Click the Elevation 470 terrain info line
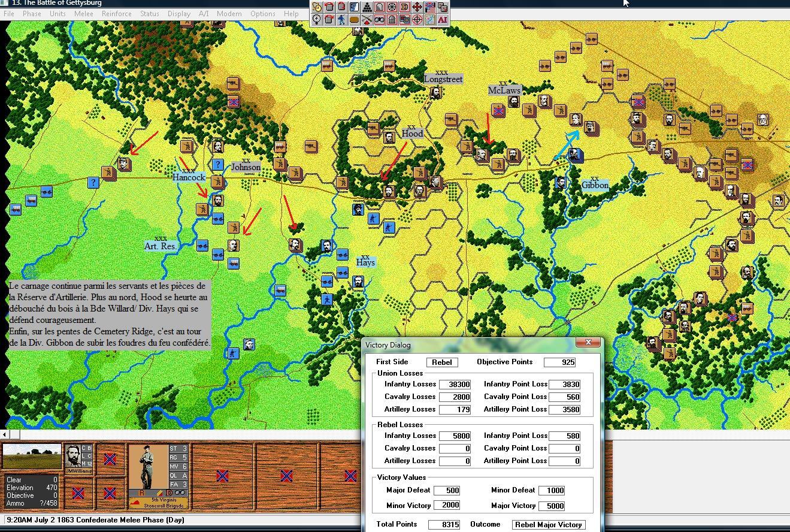This screenshot has width=790, height=532. (32, 488)
